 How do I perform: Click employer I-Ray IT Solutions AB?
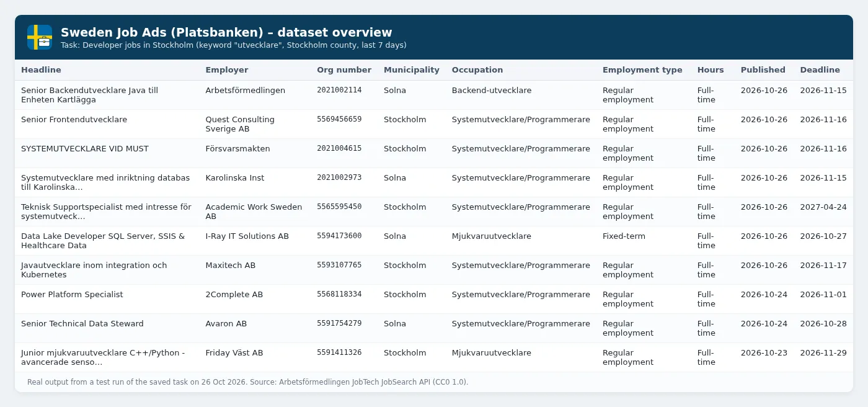[x=247, y=236]
